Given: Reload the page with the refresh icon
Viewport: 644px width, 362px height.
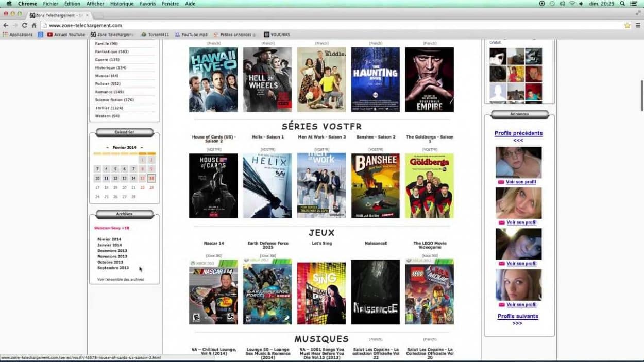Looking at the screenshot, I should coord(24,25).
